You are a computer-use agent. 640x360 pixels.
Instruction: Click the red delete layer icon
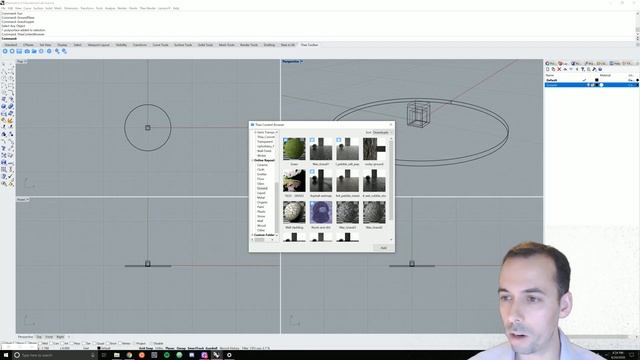559,69
